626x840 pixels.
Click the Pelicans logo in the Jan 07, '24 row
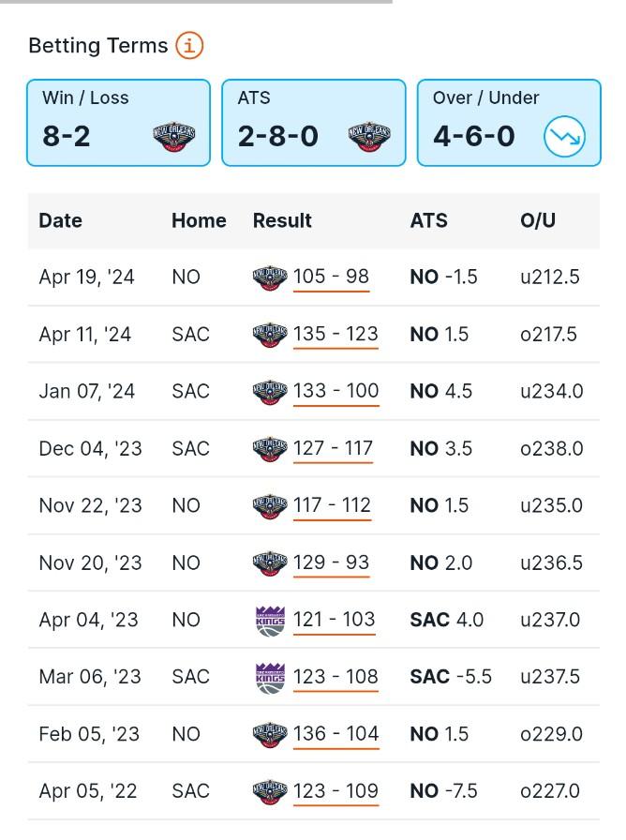point(270,392)
